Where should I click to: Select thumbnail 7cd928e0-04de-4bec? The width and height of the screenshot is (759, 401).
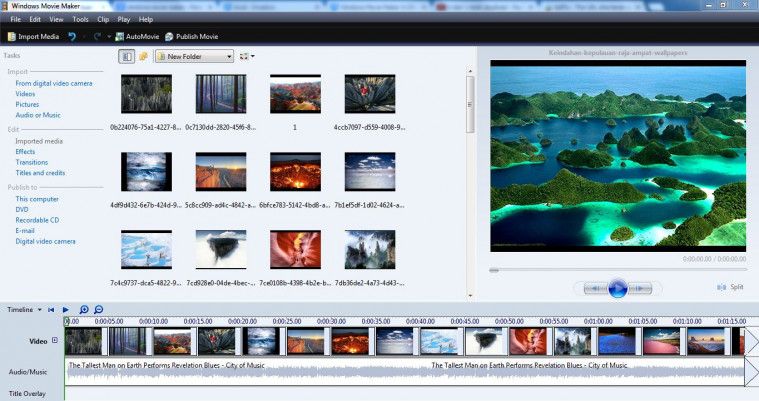click(221, 249)
